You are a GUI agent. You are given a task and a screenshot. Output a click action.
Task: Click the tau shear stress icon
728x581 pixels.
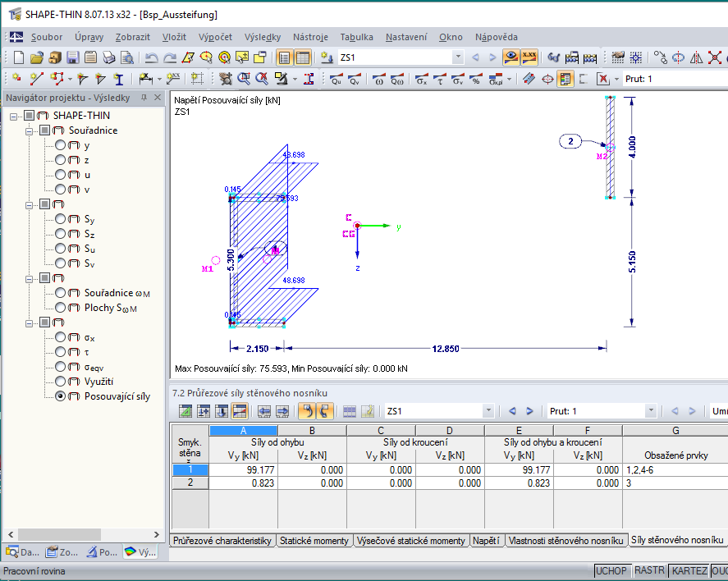pos(439,80)
